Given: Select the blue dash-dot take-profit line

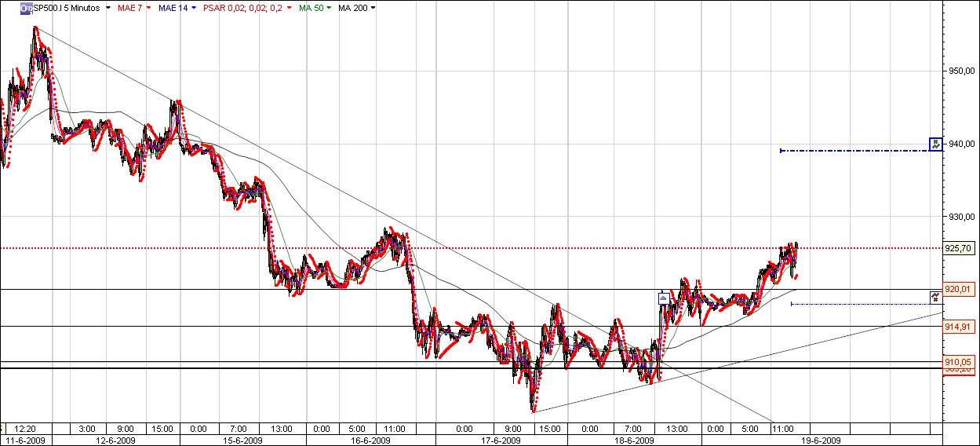Looking at the screenshot, I should coord(855,150).
